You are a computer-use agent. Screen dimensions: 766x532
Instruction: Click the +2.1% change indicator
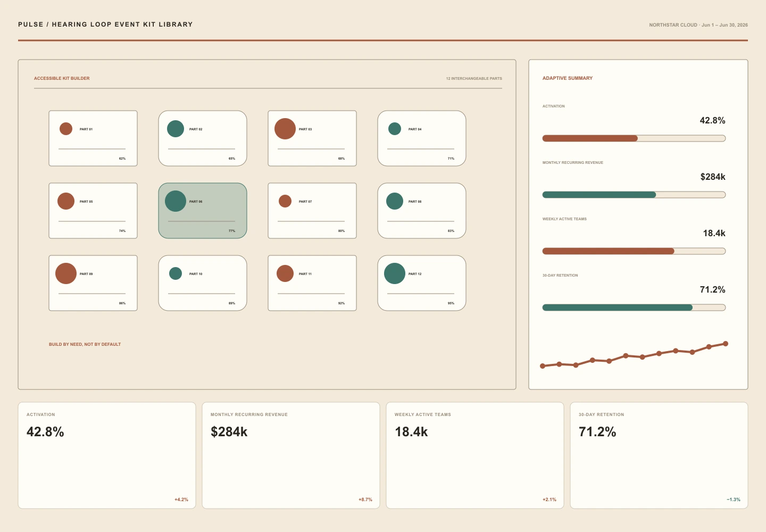pos(549,500)
